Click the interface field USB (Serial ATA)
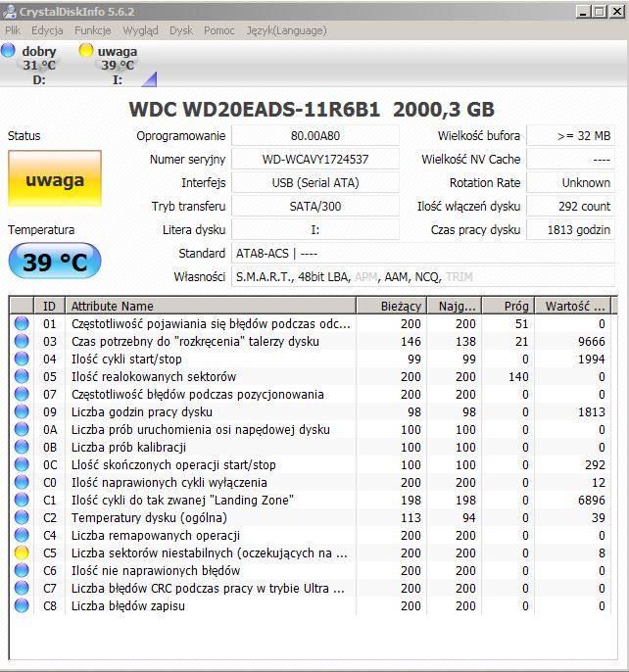Image resolution: width=629 pixels, height=672 pixels. (x=315, y=183)
